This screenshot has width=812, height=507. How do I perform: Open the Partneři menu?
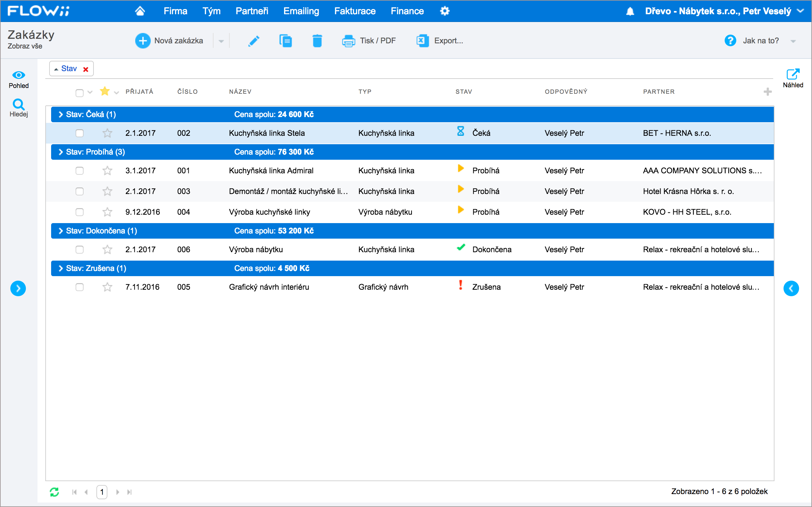[252, 11]
